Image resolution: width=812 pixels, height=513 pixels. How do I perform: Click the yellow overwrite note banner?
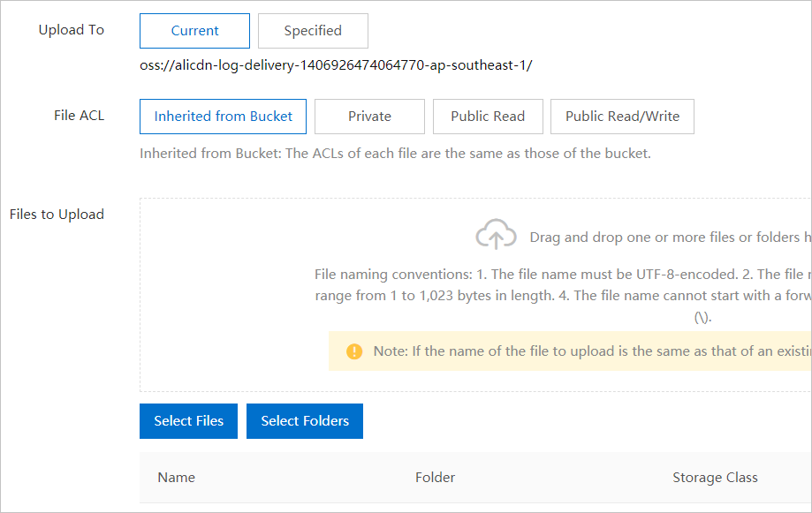[574, 351]
